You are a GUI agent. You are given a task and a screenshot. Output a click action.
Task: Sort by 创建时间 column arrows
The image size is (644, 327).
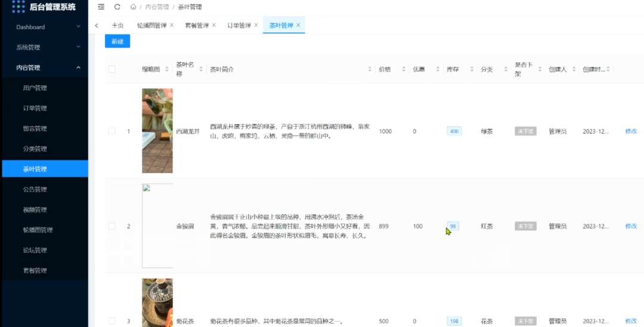click(x=608, y=69)
